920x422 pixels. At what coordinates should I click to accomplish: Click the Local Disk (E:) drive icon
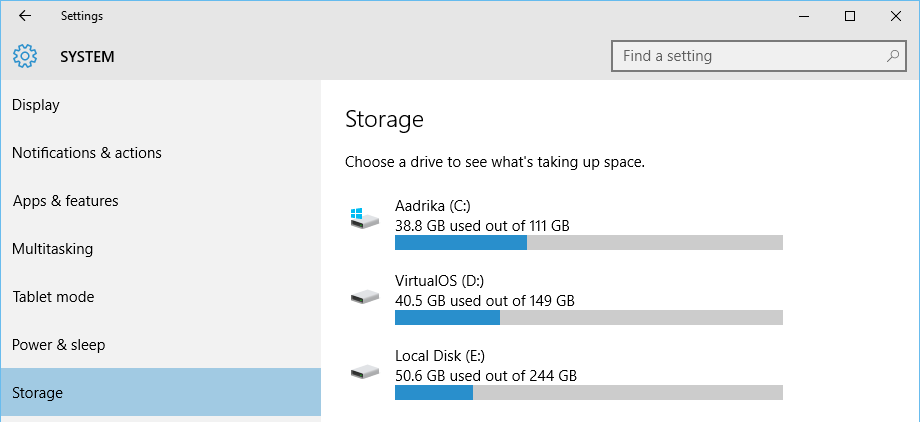(x=365, y=371)
